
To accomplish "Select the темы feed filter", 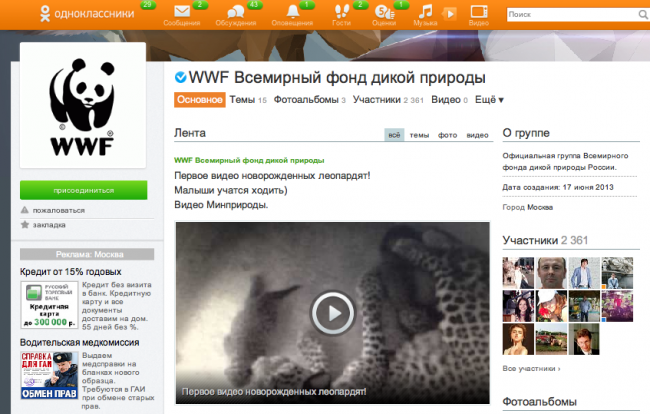I will [420, 135].
